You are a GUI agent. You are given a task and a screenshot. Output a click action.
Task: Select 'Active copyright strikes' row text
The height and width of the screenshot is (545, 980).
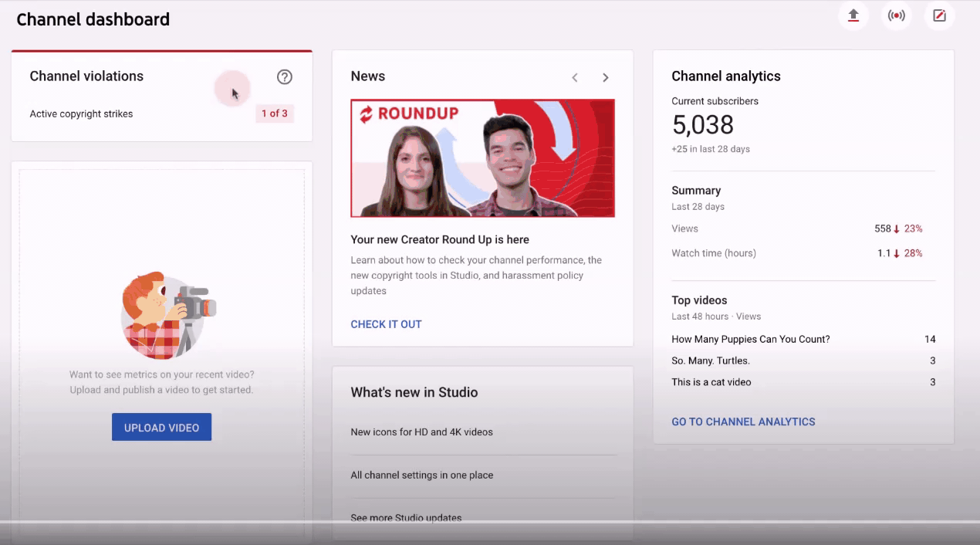(81, 114)
